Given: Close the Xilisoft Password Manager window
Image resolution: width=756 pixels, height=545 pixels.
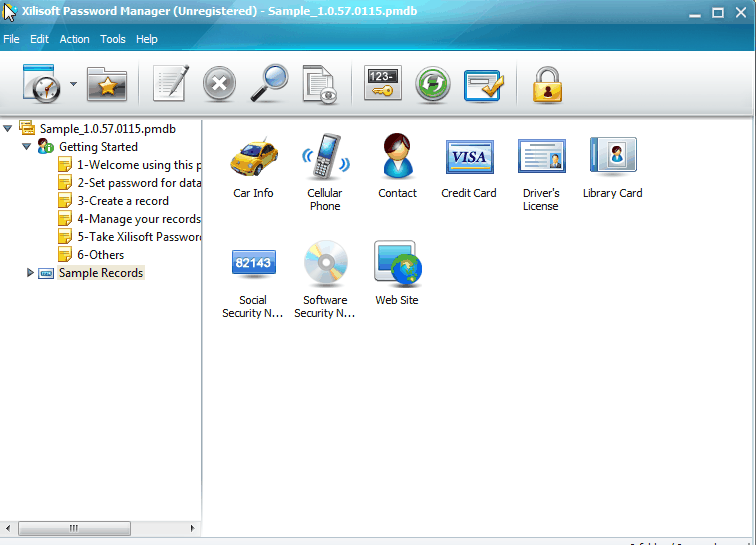Looking at the screenshot, I should coord(741,13).
